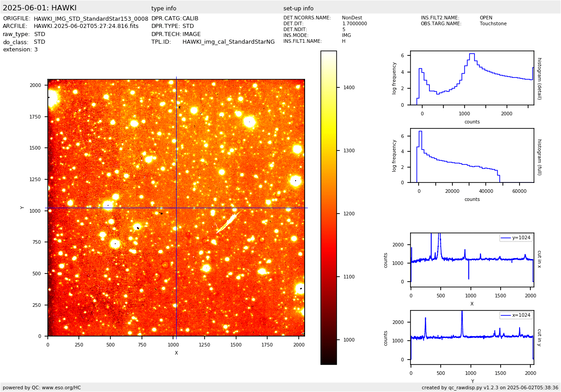Click the large saturated star at image top-left
This screenshot has width=561, height=392.
pos(51,98)
